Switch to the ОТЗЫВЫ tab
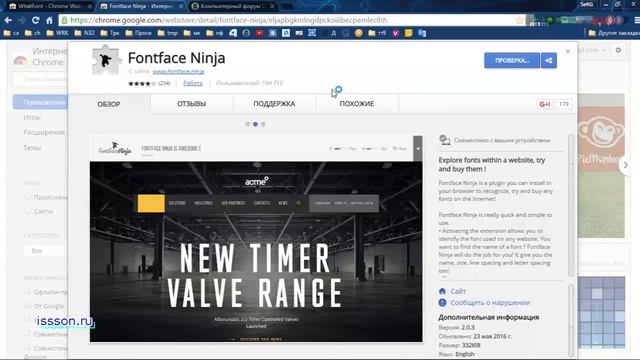The width and height of the screenshot is (640, 360). point(191,104)
